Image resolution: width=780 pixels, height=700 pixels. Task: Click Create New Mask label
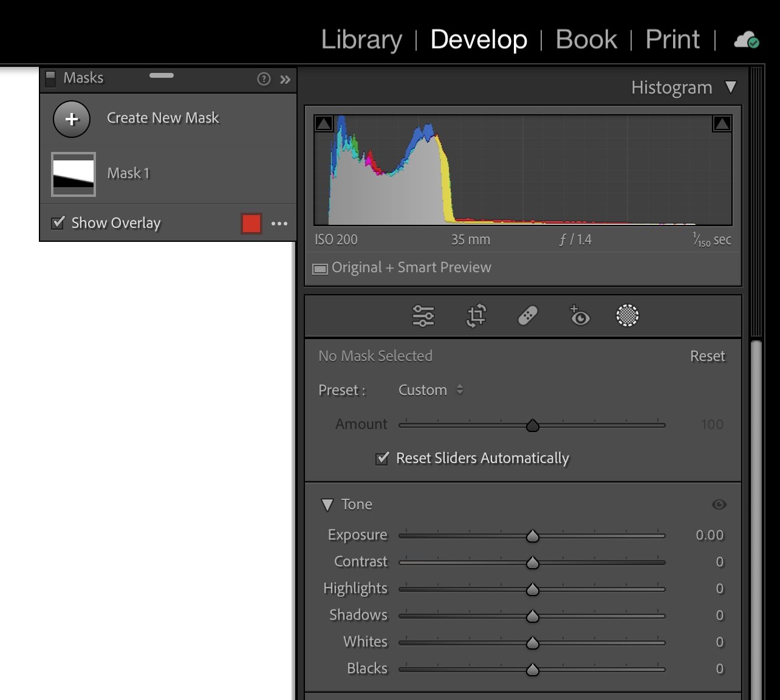pos(163,118)
